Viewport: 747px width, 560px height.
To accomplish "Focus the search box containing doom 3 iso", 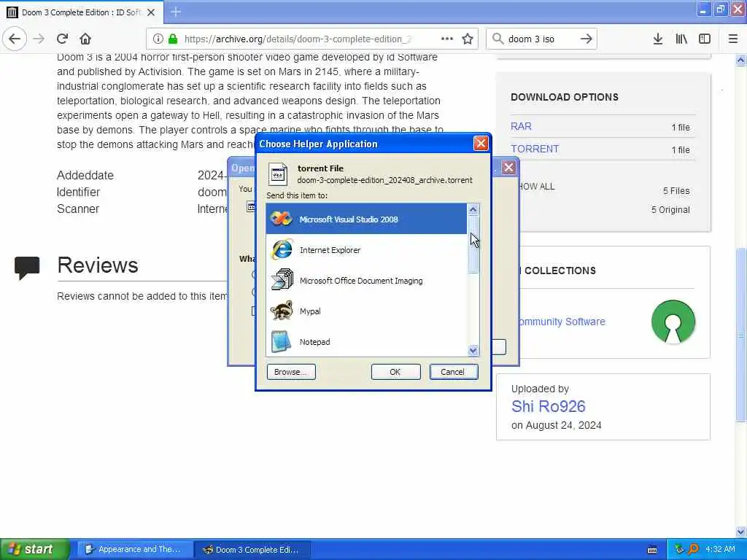I will click(541, 39).
